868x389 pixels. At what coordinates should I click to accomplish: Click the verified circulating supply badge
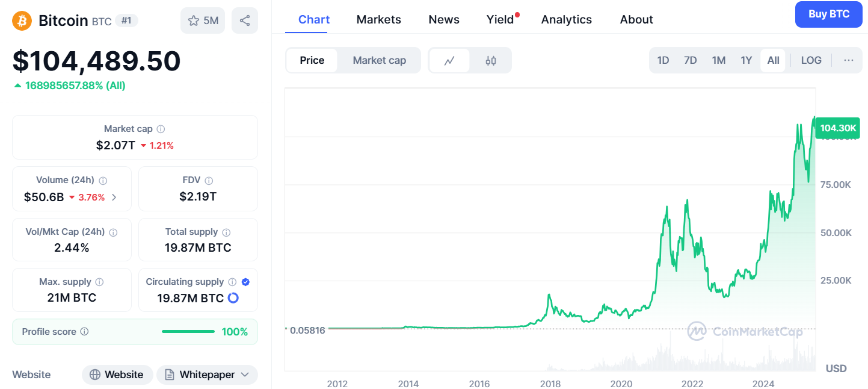tap(245, 282)
